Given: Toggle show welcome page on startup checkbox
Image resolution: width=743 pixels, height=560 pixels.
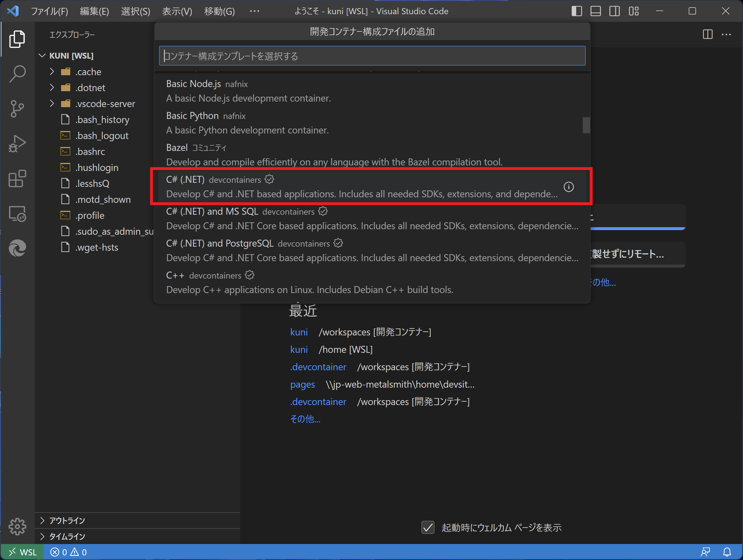Looking at the screenshot, I should tap(428, 528).
